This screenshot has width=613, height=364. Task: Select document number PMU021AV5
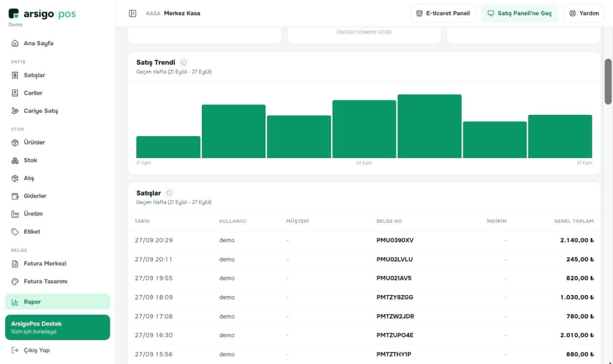pyautogui.click(x=394, y=278)
